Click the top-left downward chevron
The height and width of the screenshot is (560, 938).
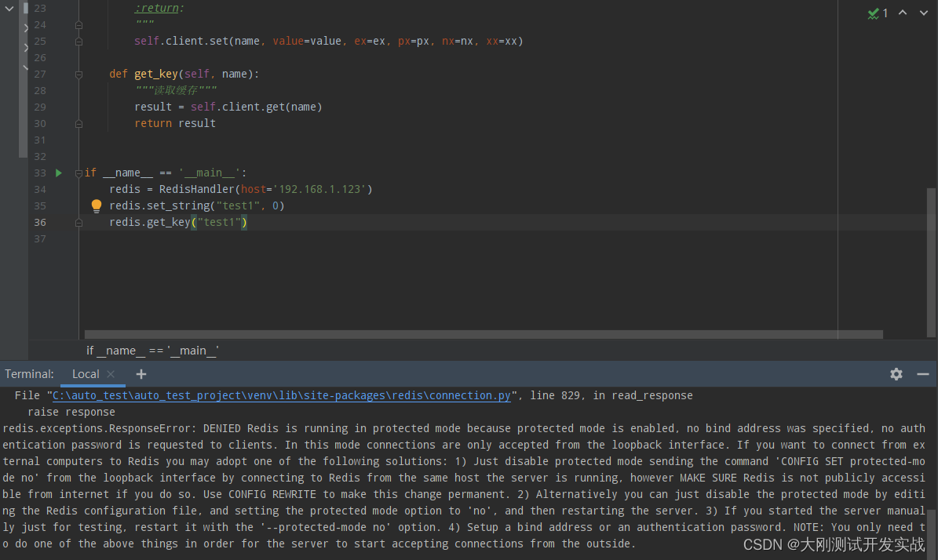pyautogui.click(x=9, y=9)
